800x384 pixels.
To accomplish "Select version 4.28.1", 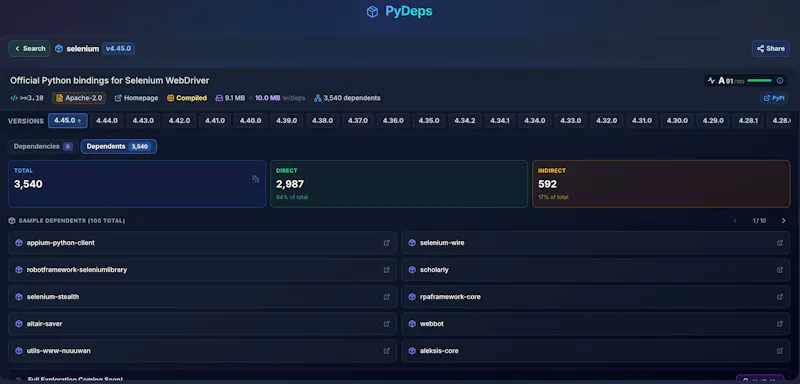I will 748,121.
